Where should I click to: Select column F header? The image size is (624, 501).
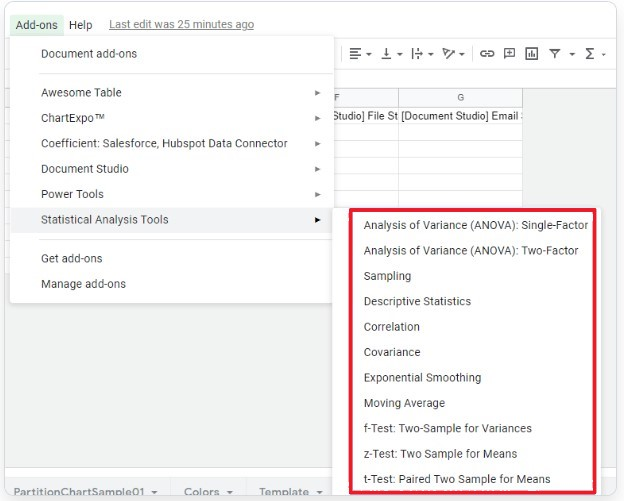pyautogui.click(x=366, y=97)
